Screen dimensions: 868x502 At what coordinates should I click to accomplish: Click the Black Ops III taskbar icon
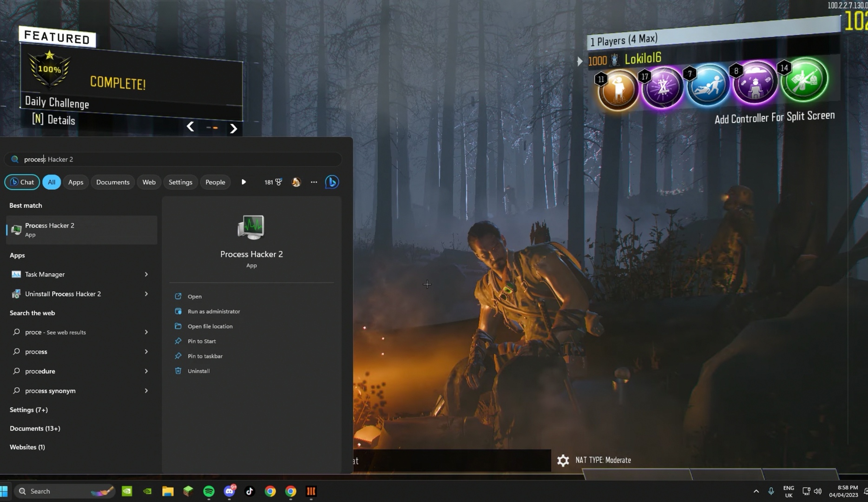tap(311, 491)
